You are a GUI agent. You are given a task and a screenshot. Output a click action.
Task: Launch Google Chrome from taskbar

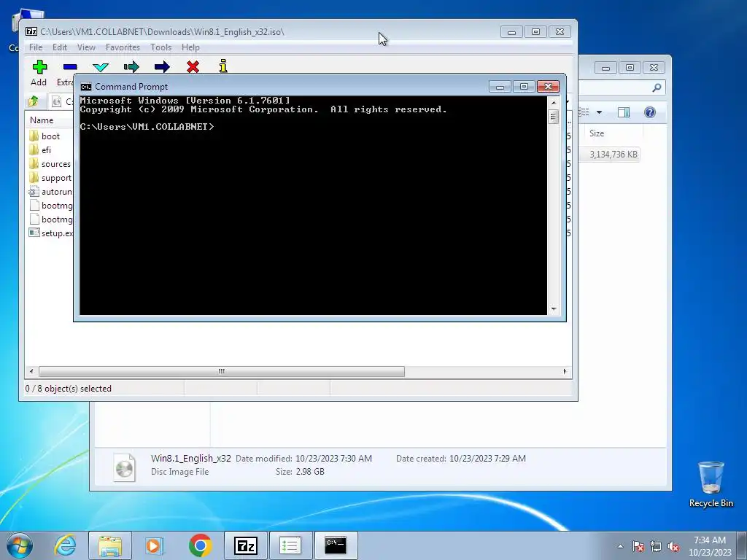coord(200,545)
